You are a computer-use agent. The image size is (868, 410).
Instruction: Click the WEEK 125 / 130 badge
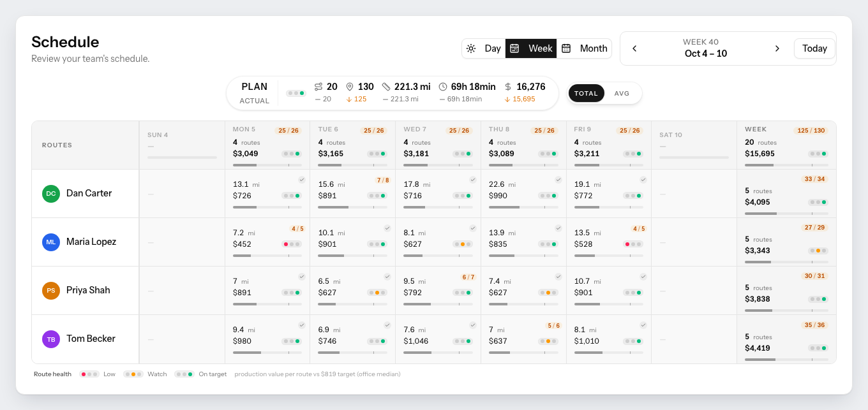[x=811, y=130]
